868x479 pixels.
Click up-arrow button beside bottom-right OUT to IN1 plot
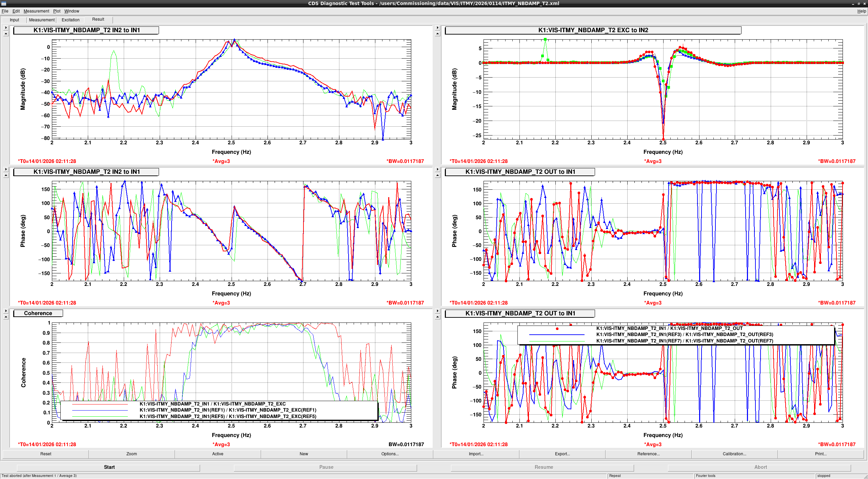click(x=437, y=317)
